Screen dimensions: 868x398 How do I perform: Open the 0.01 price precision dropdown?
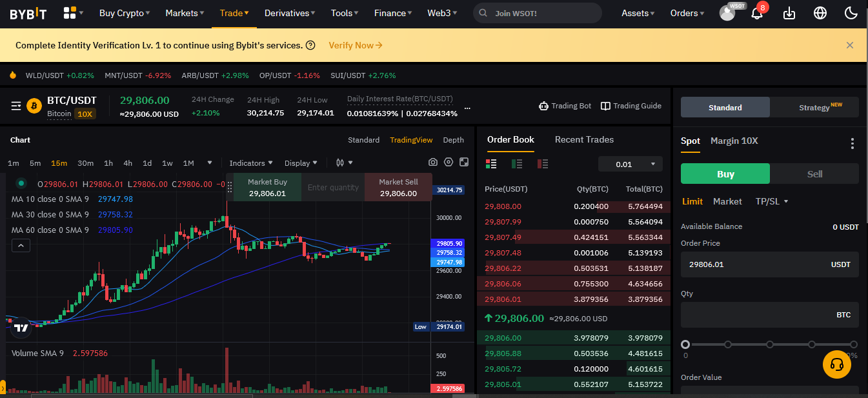[630, 164]
